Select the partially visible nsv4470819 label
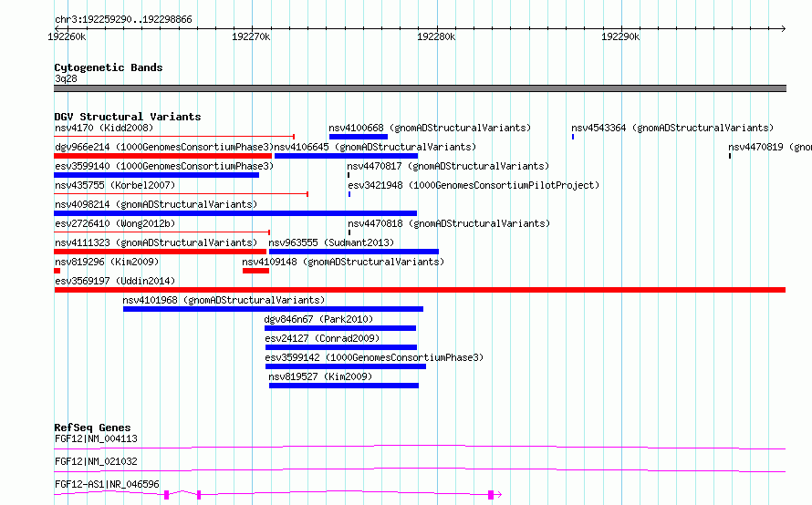 click(769, 147)
